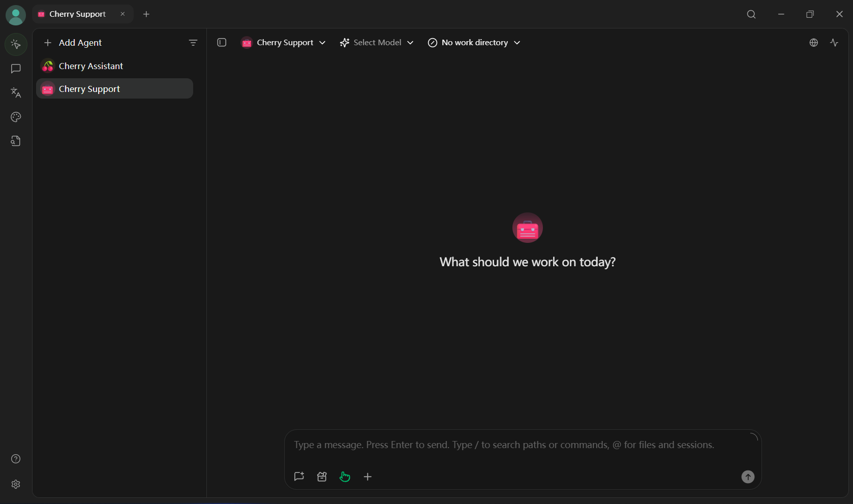The image size is (853, 504).
Task: Open Settings gear in sidebar
Action: tap(16, 484)
